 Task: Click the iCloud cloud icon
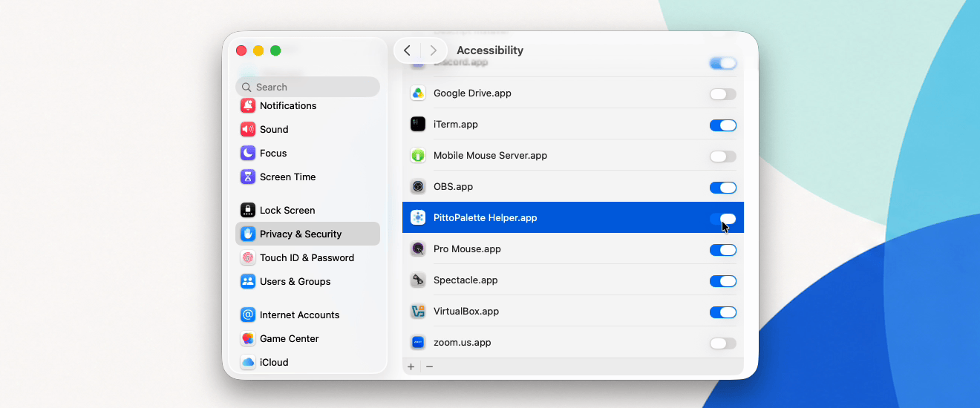[248, 362]
